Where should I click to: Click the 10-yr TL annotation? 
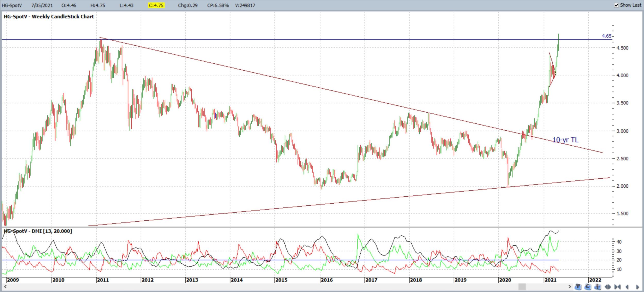click(565, 140)
